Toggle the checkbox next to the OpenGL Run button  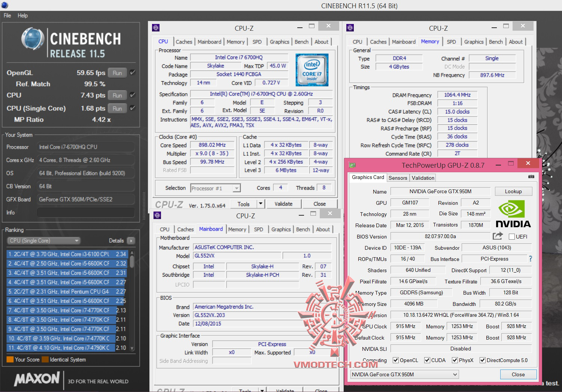tap(133, 73)
